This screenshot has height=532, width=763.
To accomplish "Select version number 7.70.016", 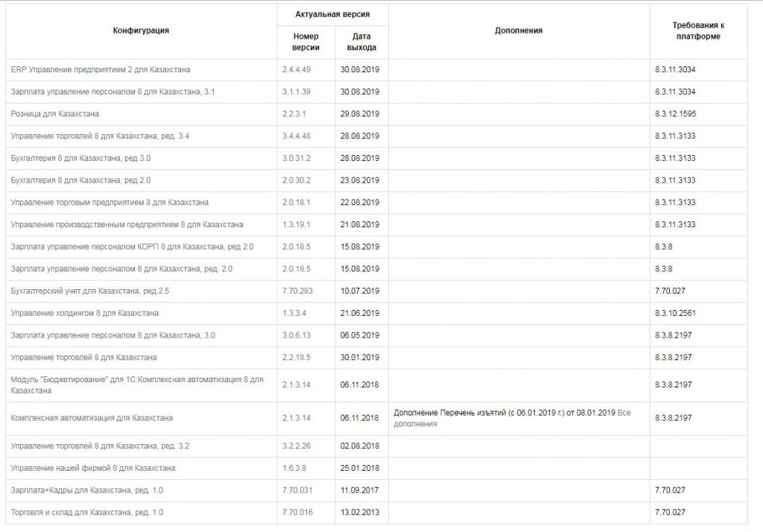I will point(297,513).
